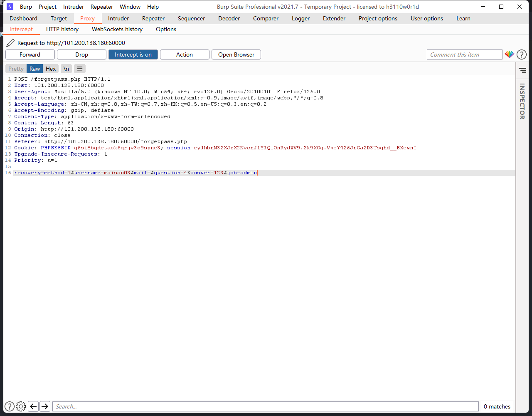Switch to the Intruder tool tab
Image resolution: width=532 pixels, height=416 pixels.
pyautogui.click(x=118, y=18)
